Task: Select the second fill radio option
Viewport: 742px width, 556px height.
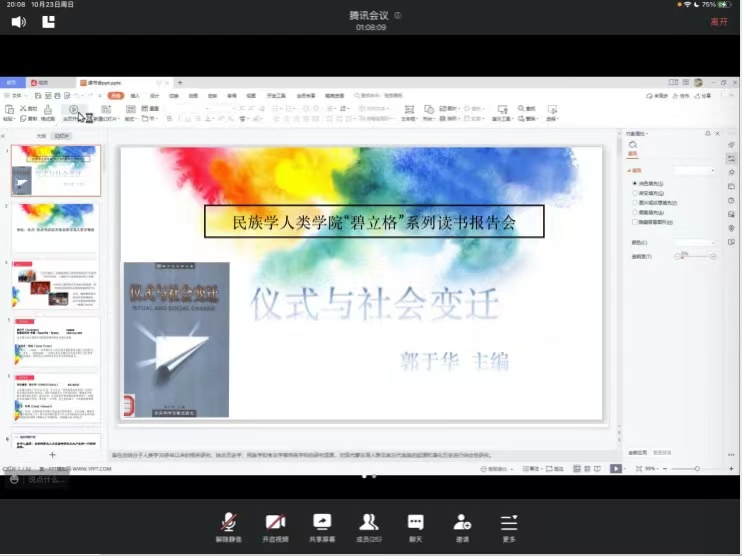Action: [634, 194]
